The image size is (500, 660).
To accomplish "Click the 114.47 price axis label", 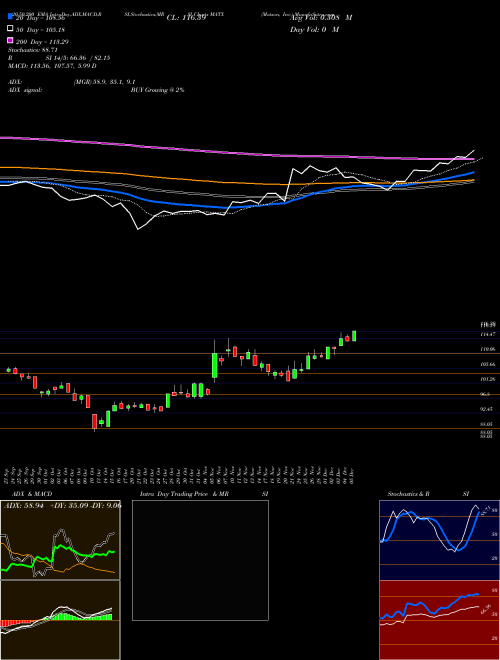I will pyautogui.click(x=487, y=334).
